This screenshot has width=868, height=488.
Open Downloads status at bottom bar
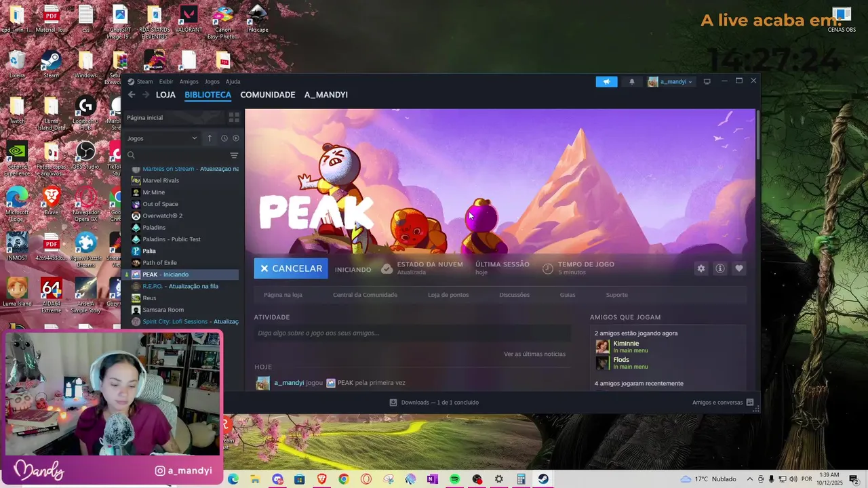coord(434,403)
